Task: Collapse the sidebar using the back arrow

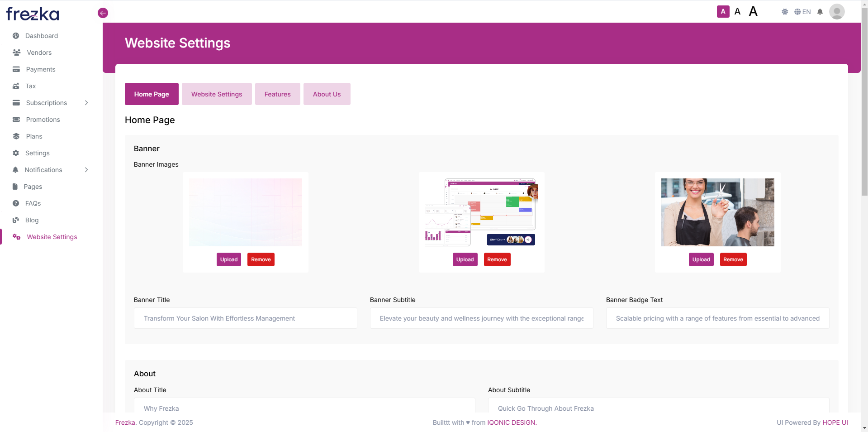Action: coord(103,13)
